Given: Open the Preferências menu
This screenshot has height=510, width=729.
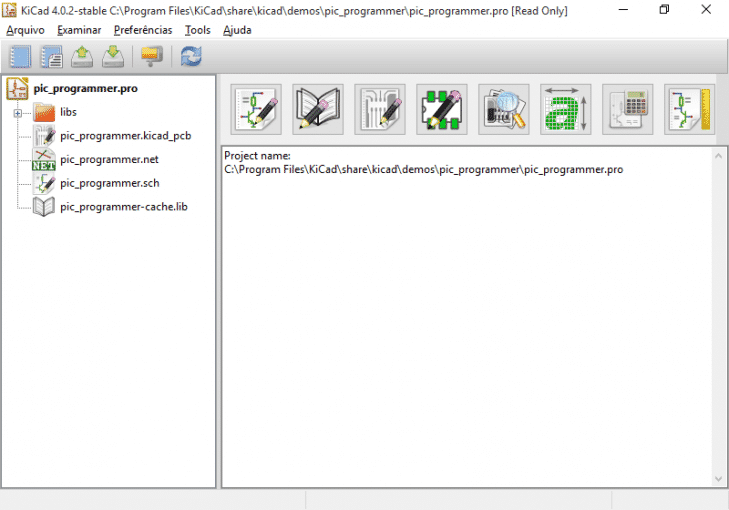Looking at the screenshot, I should [x=143, y=30].
